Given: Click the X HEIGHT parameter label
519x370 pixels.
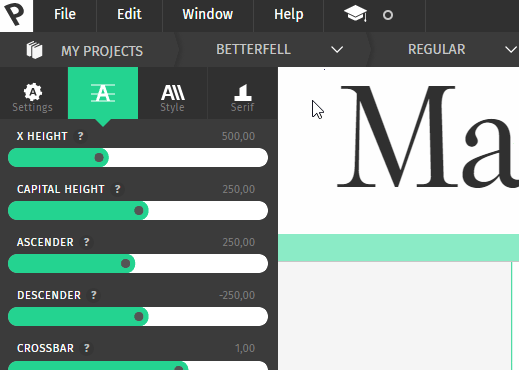Looking at the screenshot, I should click(42, 136).
